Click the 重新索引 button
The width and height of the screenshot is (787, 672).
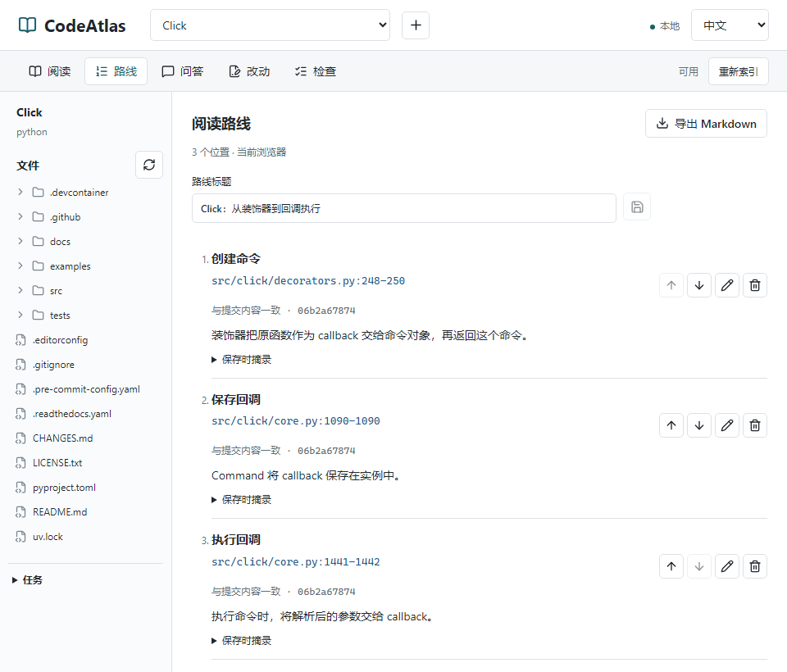pyautogui.click(x=739, y=71)
